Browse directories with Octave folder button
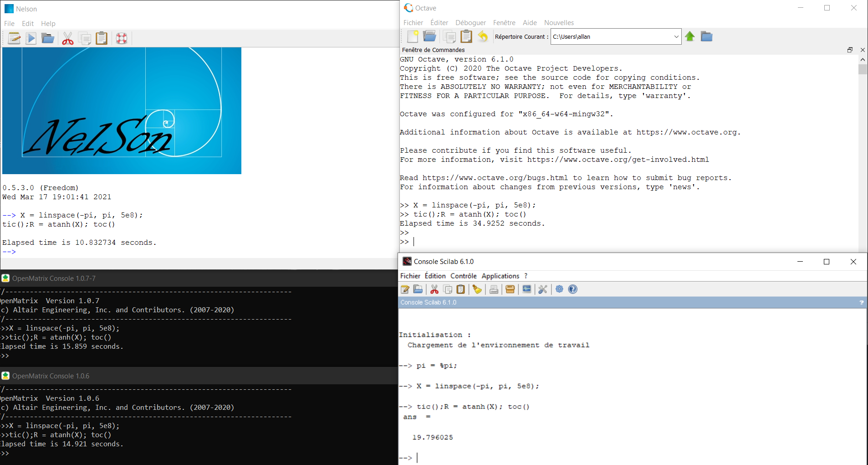Image resolution: width=868 pixels, height=465 pixels. (x=706, y=36)
